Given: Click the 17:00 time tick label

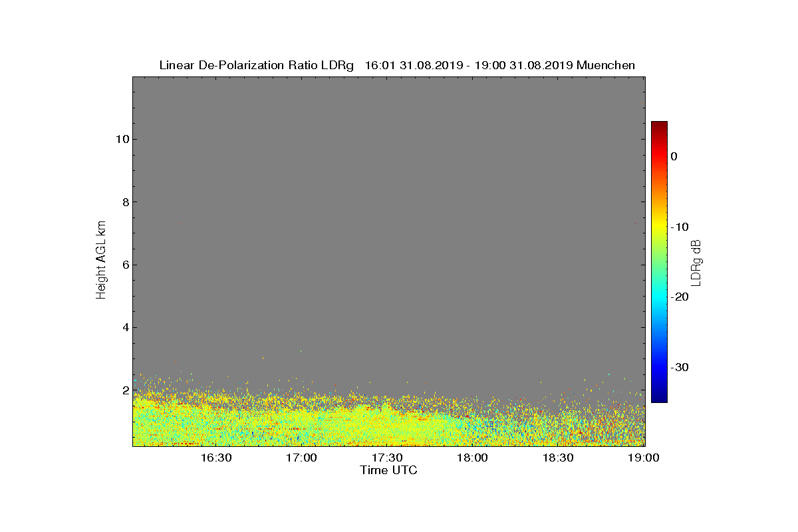Looking at the screenshot, I should [301, 458].
